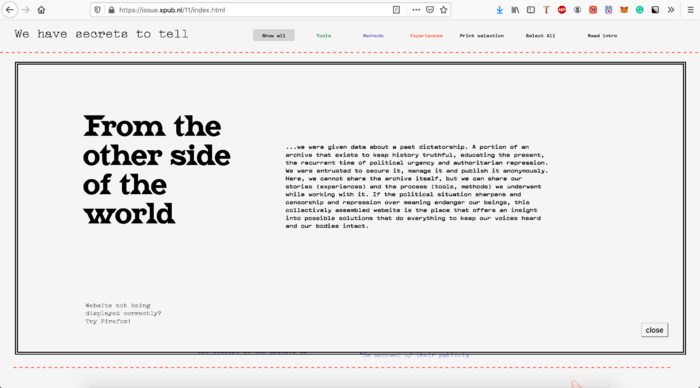This screenshot has height=388, width=700.
Task: Click the tracking protection shield icon
Action: tap(97, 10)
